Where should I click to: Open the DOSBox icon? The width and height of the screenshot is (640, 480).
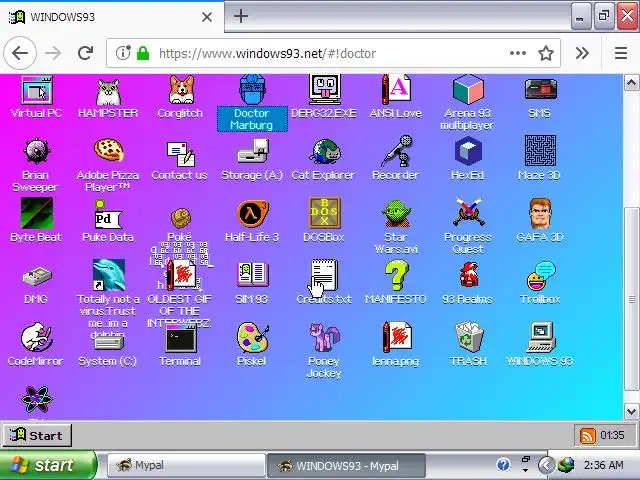click(x=324, y=213)
